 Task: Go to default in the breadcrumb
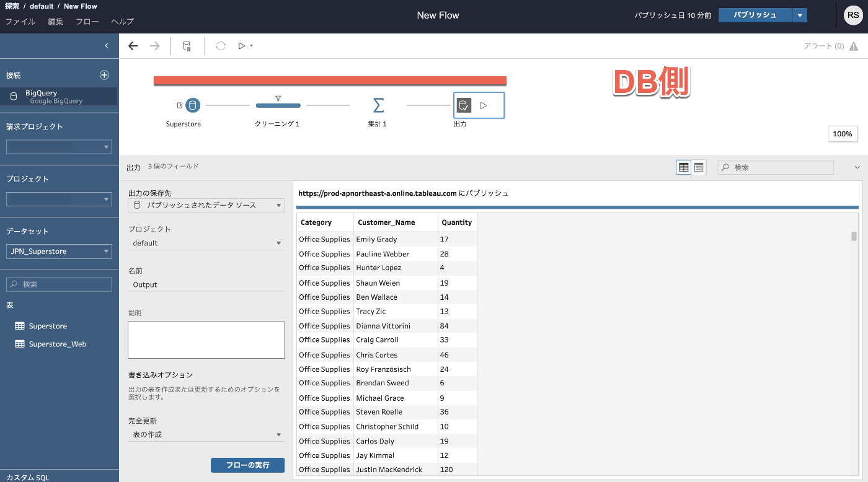tap(42, 6)
